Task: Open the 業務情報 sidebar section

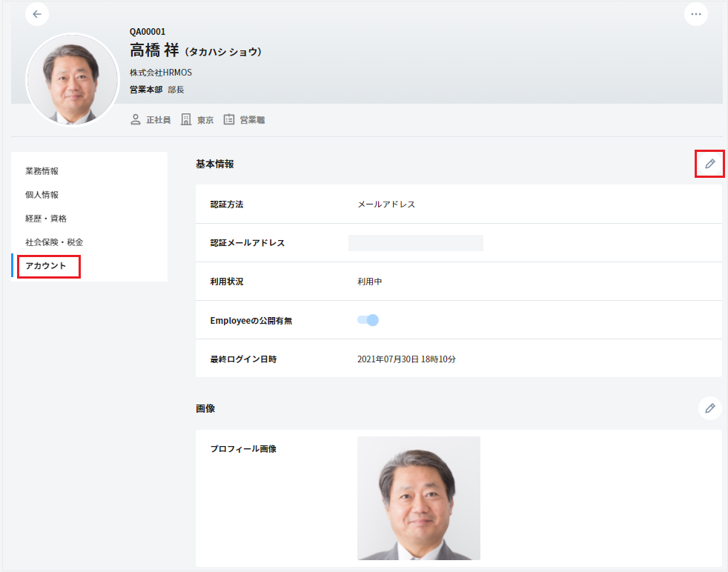Action: tap(42, 171)
